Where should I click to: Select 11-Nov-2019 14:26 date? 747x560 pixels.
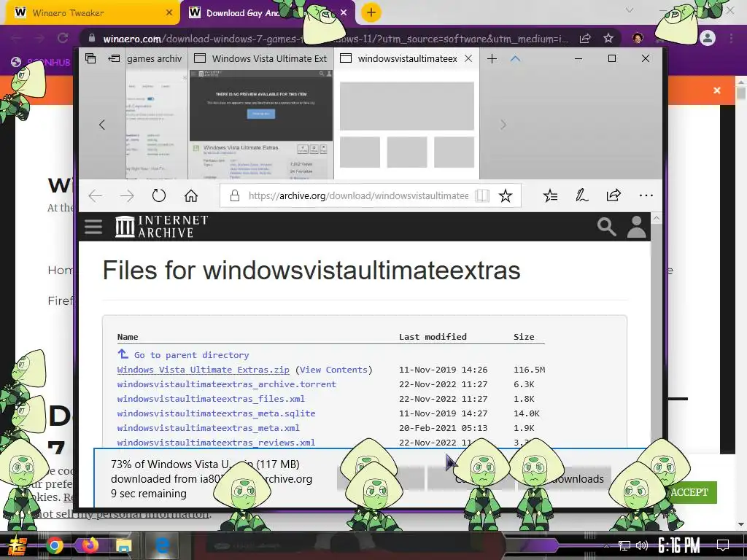[443, 370]
